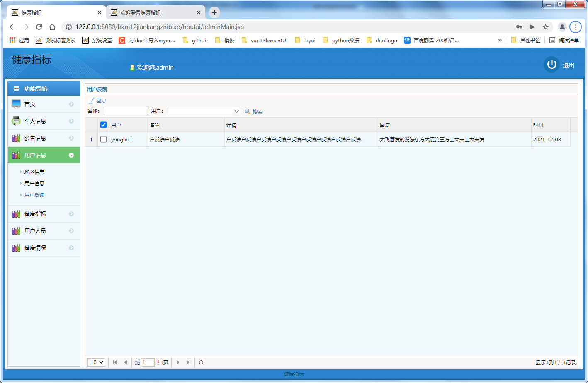
Task: Check the checkbox for yonghu1 row
Action: pos(104,139)
